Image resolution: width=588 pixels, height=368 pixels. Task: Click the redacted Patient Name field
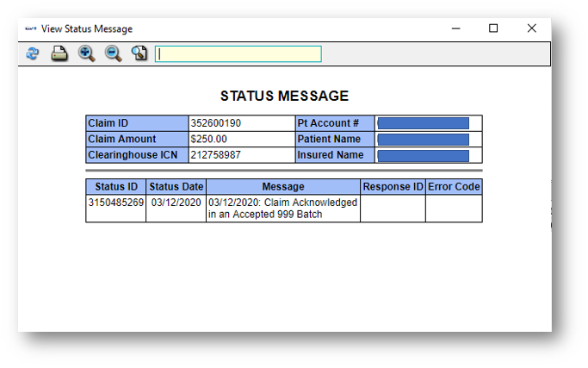click(424, 140)
